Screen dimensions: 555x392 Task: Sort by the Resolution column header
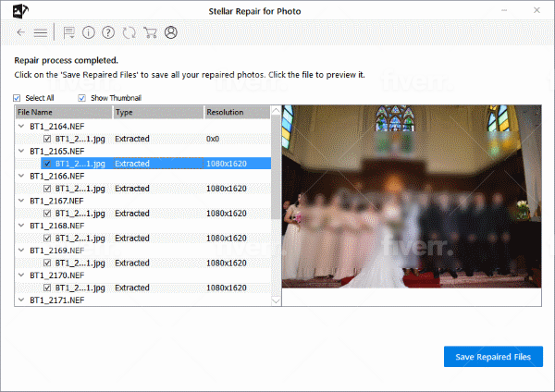tap(237, 112)
